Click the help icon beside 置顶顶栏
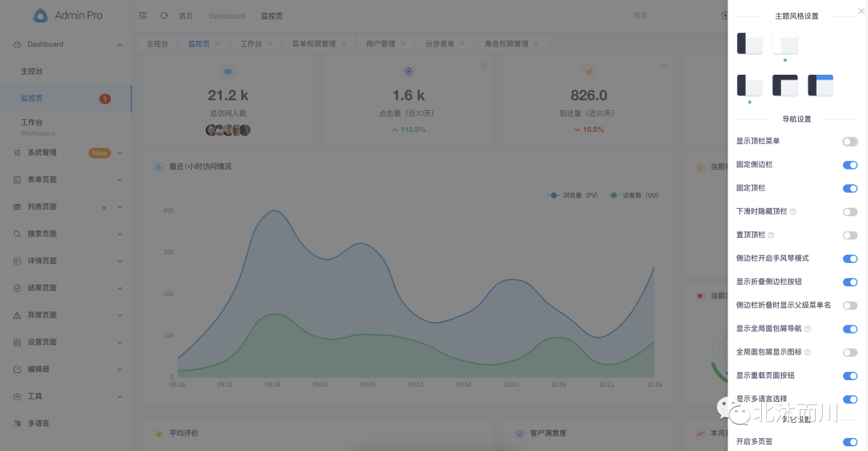The image size is (868, 451). coord(771,235)
